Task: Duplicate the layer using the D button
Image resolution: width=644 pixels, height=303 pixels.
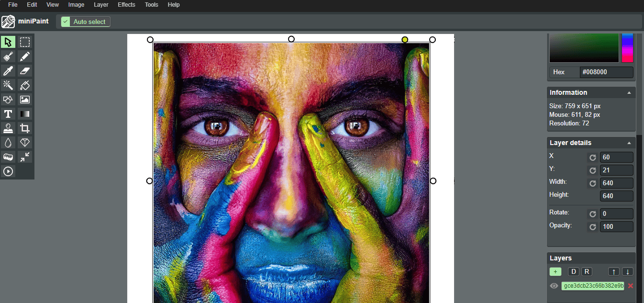Action: pos(573,271)
